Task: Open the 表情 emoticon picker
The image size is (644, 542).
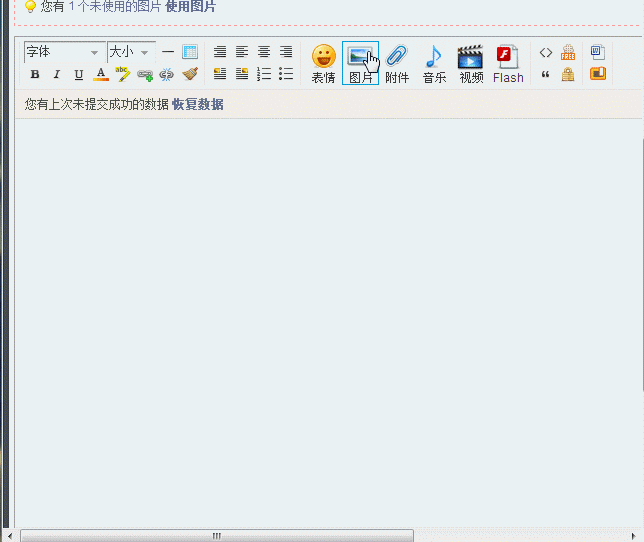Action: coord(324,63)
